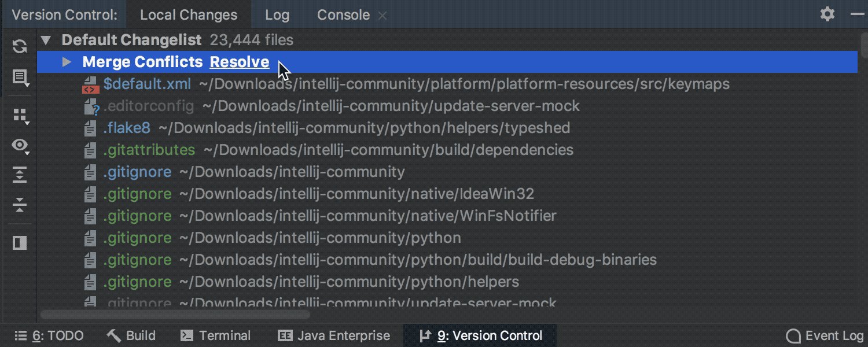Click the horizontal scrollbar thumb
The height and width of the screenshot is (347, 868).
click(x=175, y=315)
